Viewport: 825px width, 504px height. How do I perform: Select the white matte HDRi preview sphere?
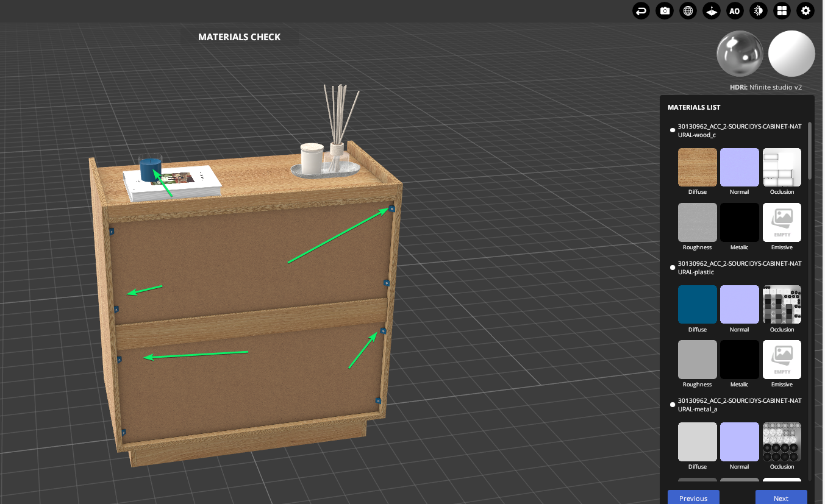pos(791,54)
